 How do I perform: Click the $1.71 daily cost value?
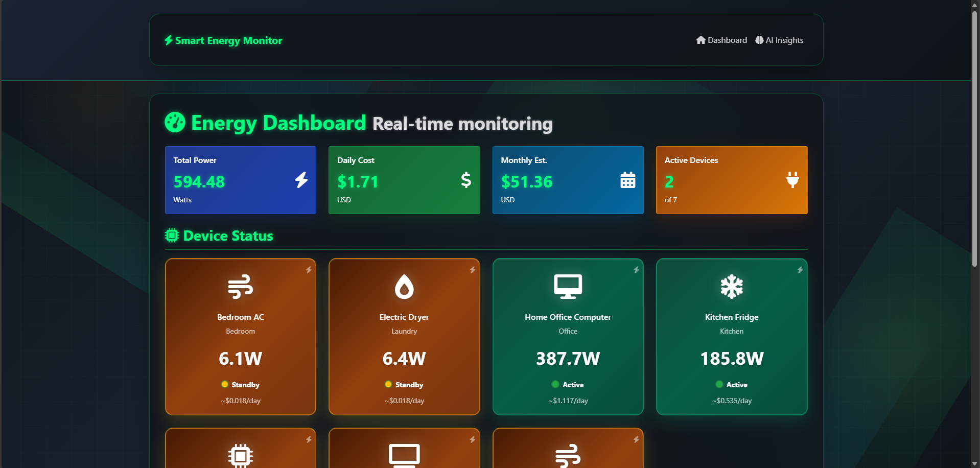click(x=358, y=181)
